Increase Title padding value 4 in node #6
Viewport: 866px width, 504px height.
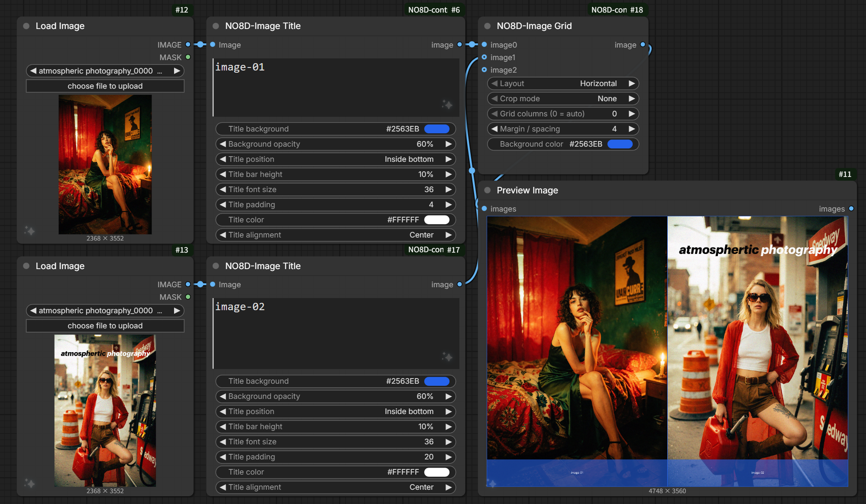point(449,205)
